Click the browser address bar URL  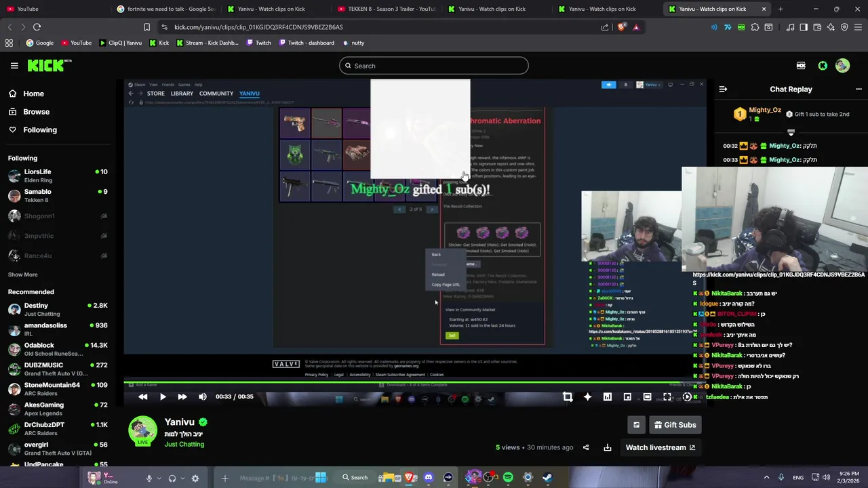click(x=258, y=27)
